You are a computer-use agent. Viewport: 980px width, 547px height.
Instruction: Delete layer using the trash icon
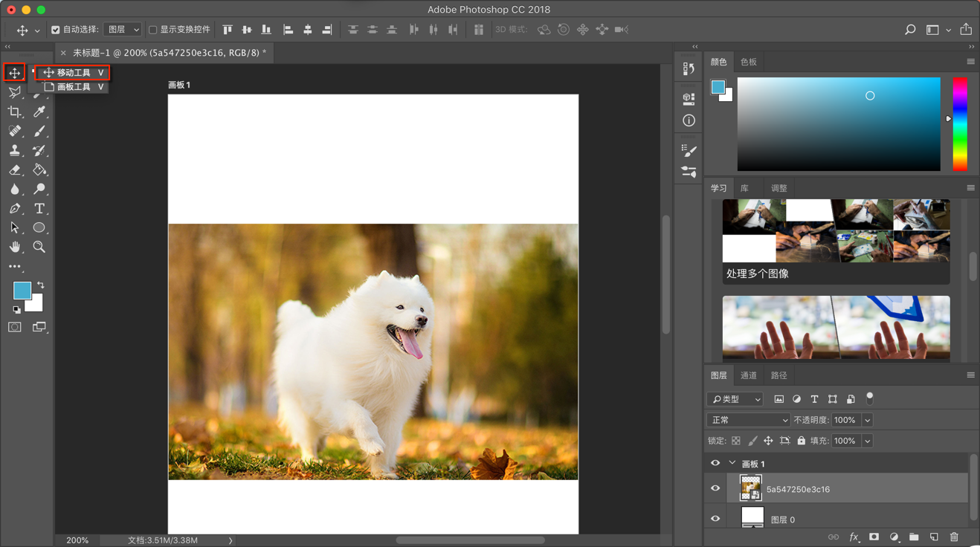(954, 537)
